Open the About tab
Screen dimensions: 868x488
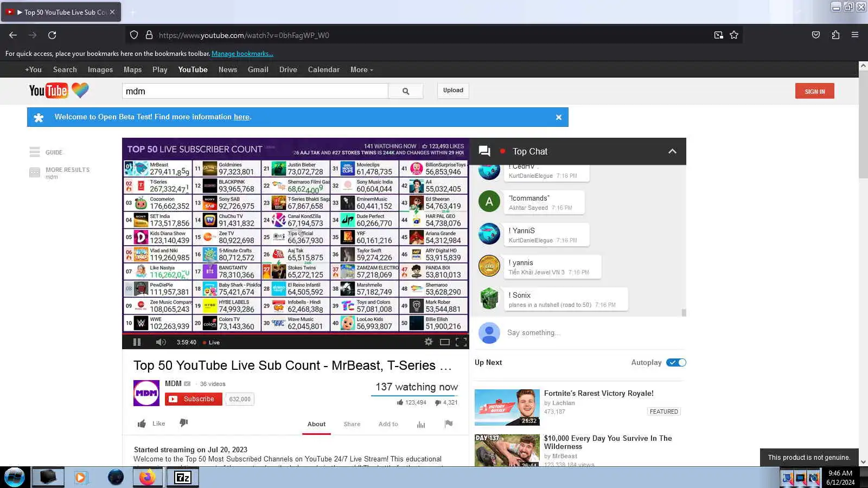click(316, 424)
